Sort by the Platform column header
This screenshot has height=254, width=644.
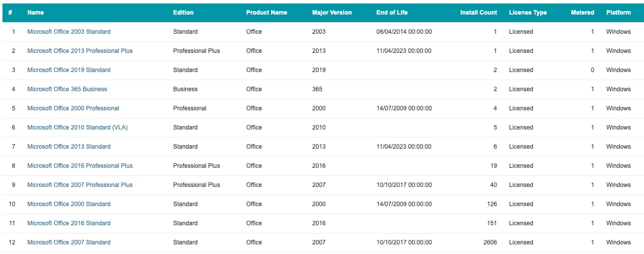618,13
